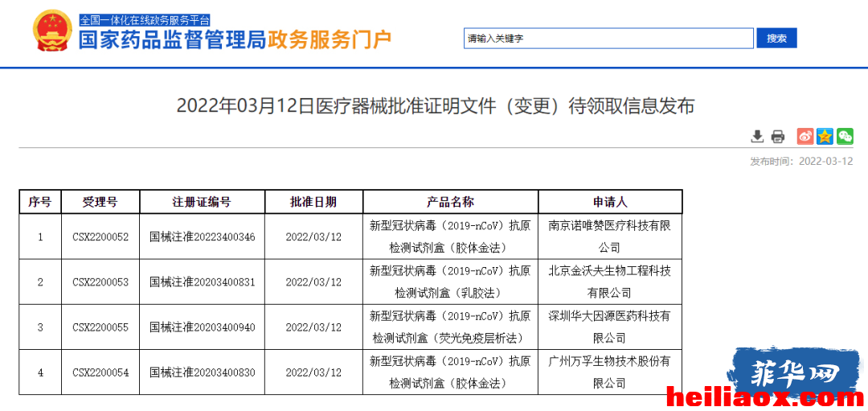Image resolution: width=868 pixels, height=411 pixels.
Task: Click approval date in row CSX2200055
Action: click(313, 327)
